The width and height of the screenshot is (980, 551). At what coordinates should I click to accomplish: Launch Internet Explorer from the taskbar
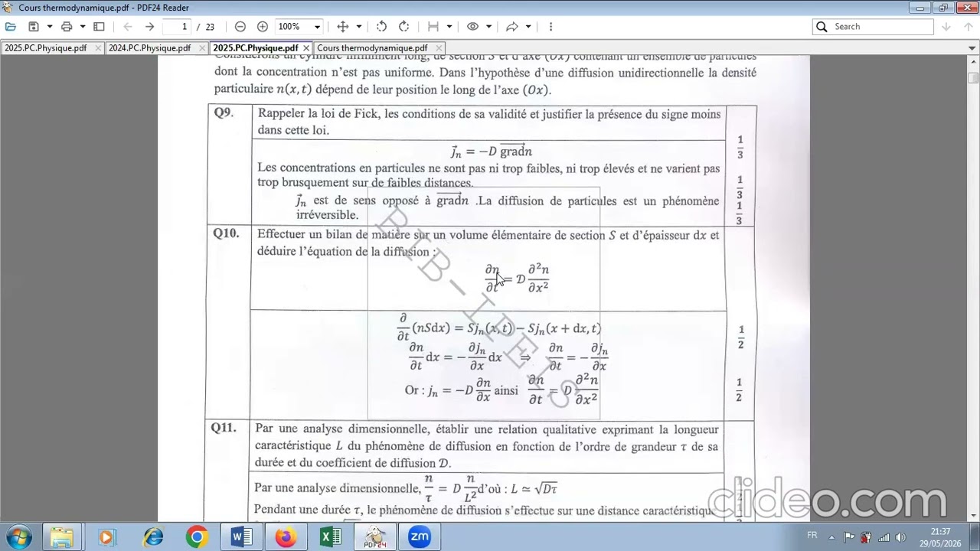(152, 537)
